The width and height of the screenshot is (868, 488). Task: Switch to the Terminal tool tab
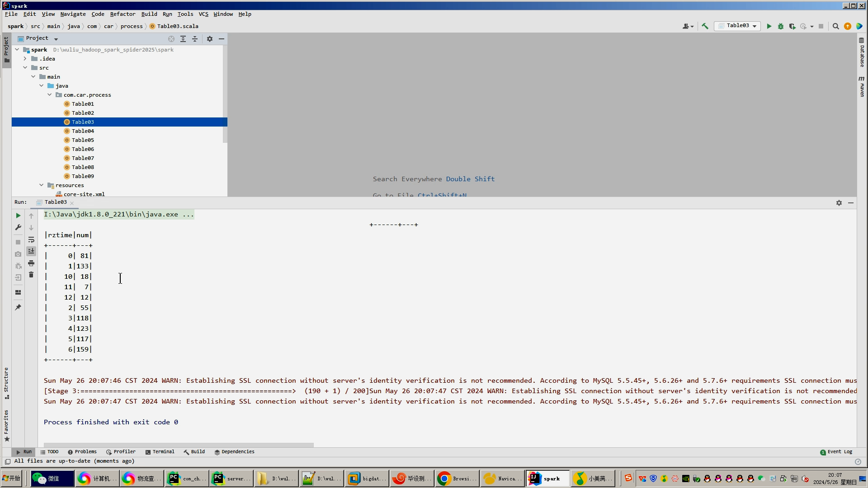coord(160,451)
